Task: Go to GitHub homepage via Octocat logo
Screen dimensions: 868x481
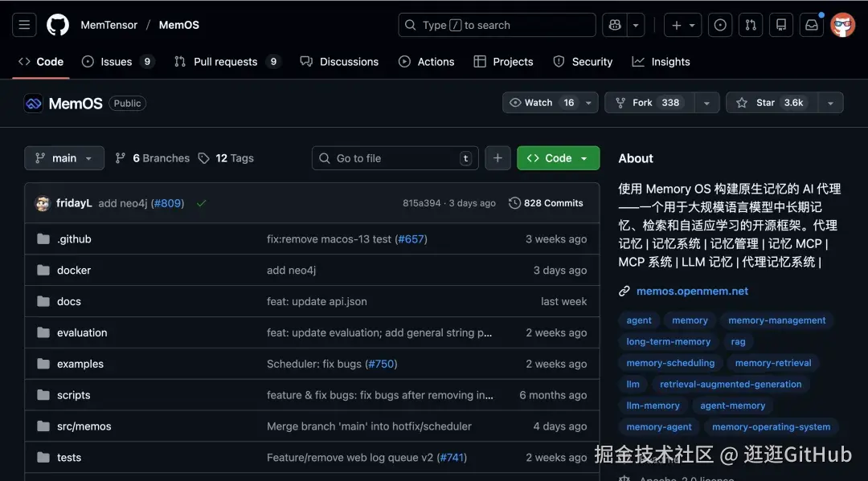Action: (x=58, y=25)
